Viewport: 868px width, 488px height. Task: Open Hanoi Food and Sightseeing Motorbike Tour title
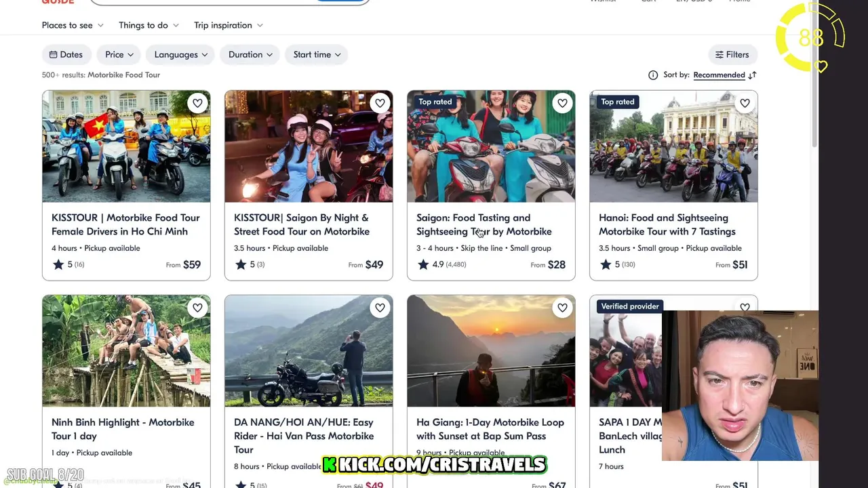pos(667,224)
